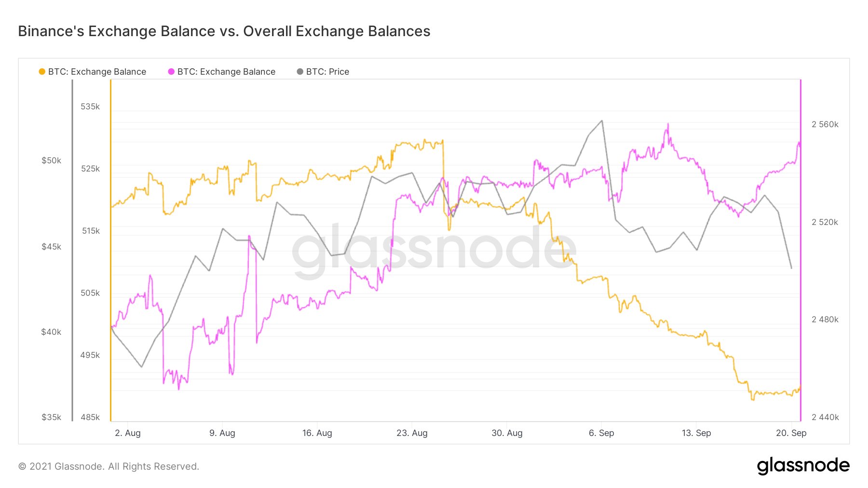
Task: Click the 2 560k right axis label
Action: pos(825,124)
